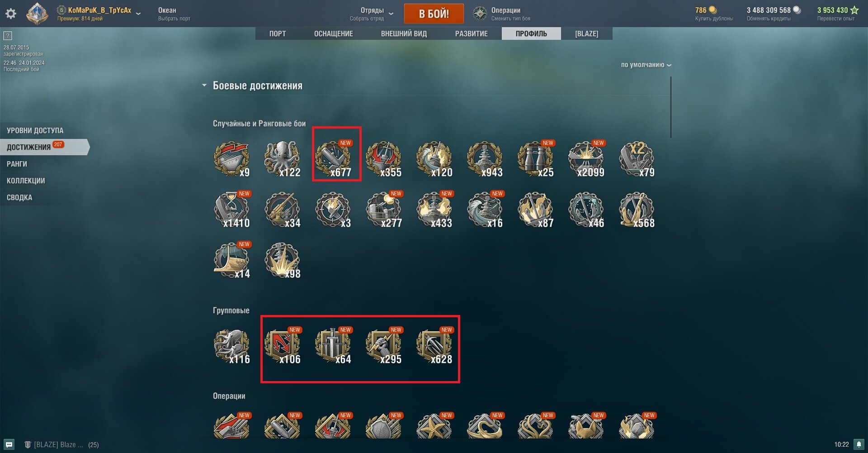The image size is (868, 453).
Task: Click the notification bell icon
Action: coord(859,444)
